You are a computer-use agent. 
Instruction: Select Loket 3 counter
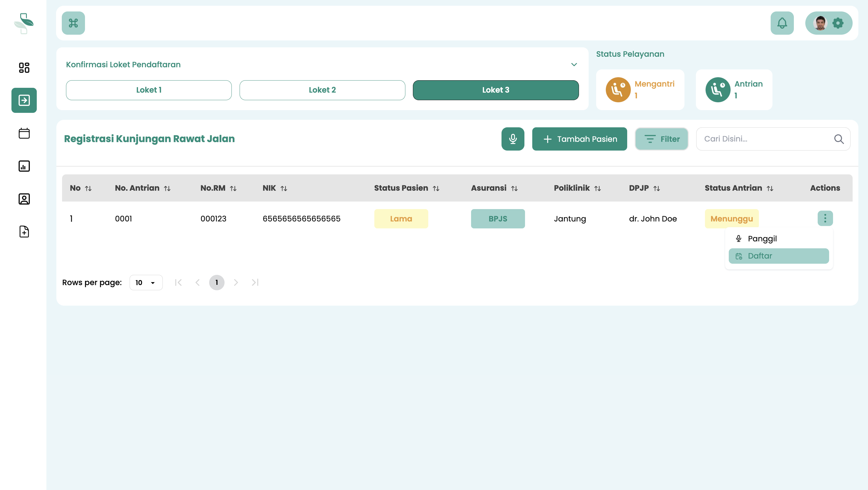pyautogui.click(x=495, y=90)
